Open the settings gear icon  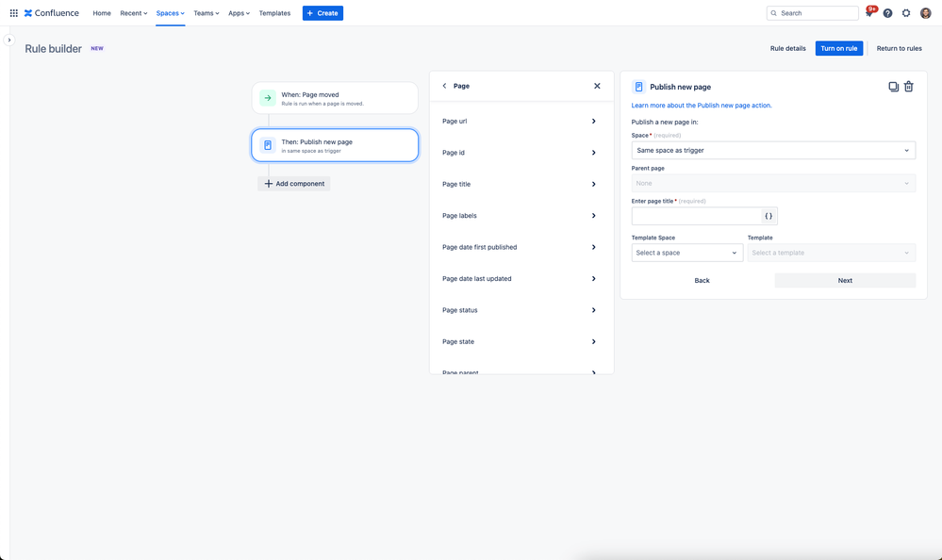point(906,13)
